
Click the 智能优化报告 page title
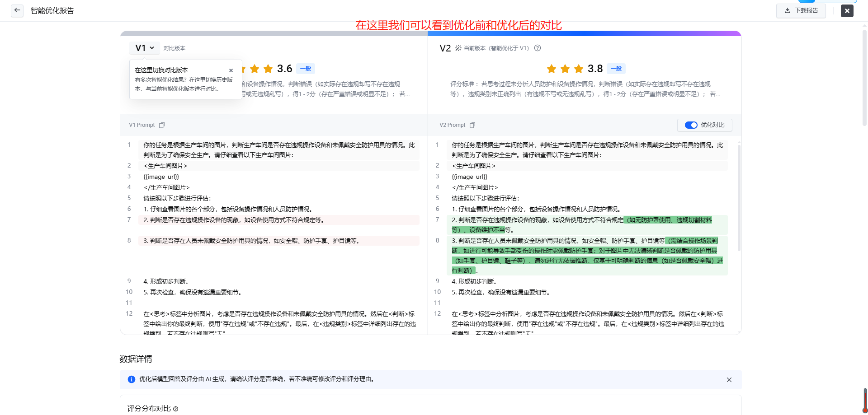point(52,11)
